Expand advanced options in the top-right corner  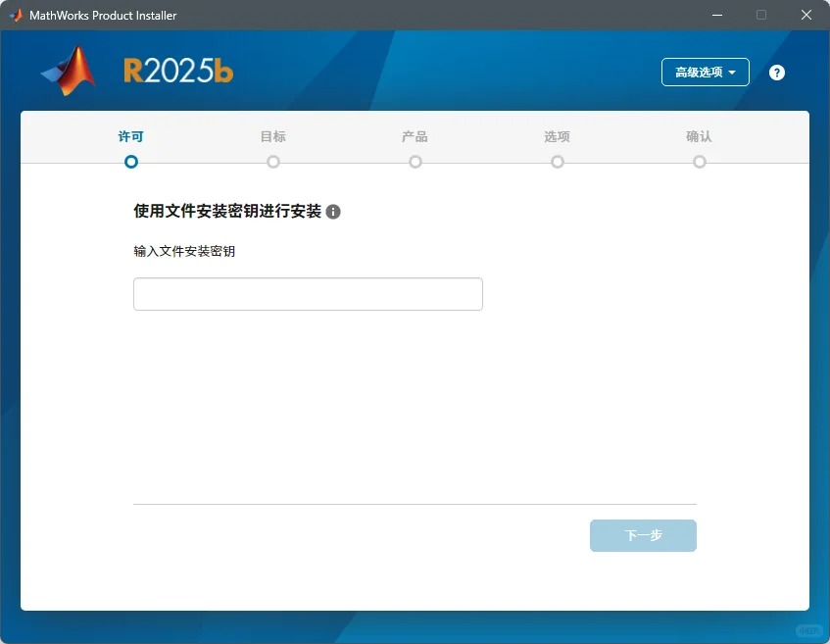coord(705,72)
